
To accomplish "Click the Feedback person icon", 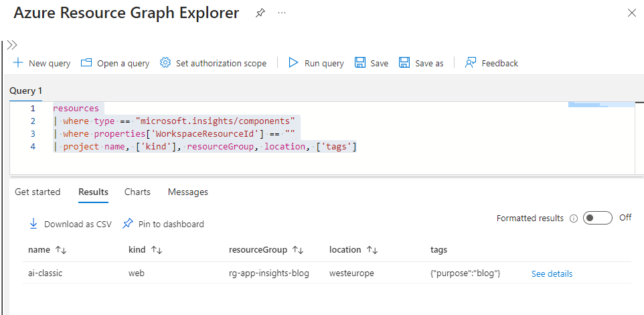I will pyautogui.click(x=470, y=63).
